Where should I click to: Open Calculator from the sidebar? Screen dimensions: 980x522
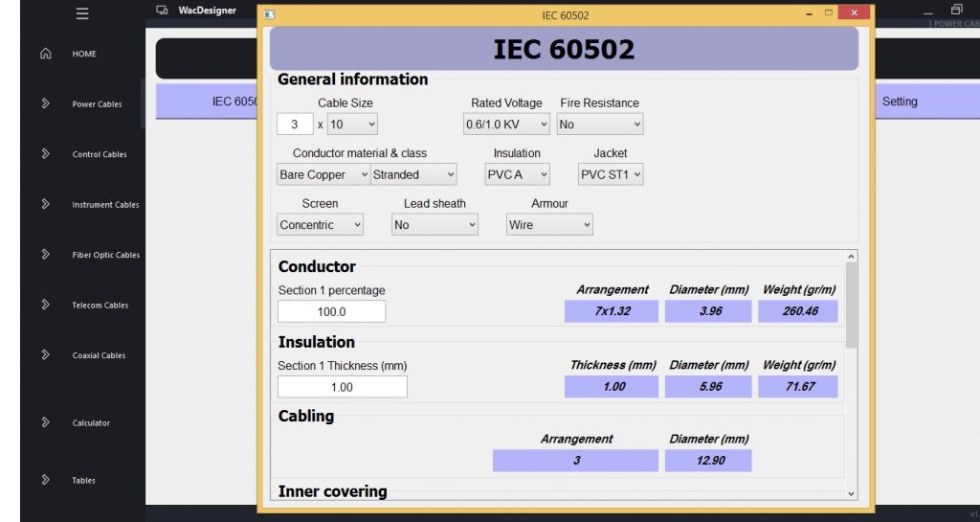91,423
